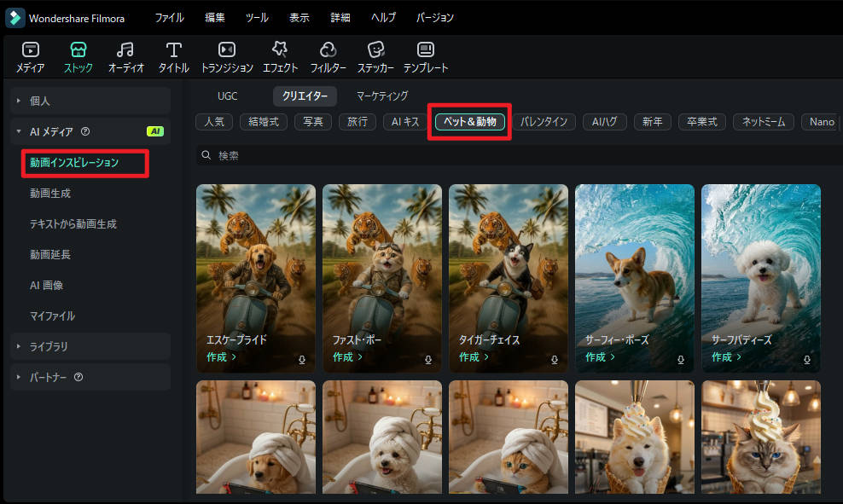Click the help icon beside AI メディア
843x504 pixels.
point(85,131)
